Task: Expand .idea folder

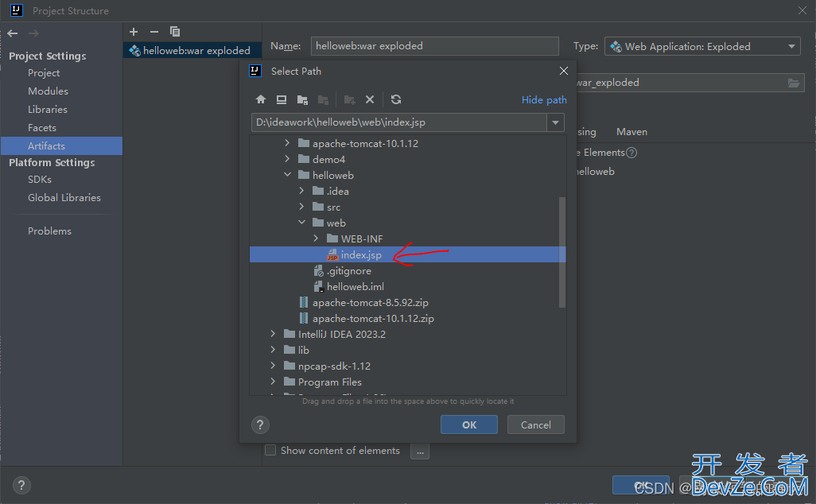Action: (x=301, y=191)
